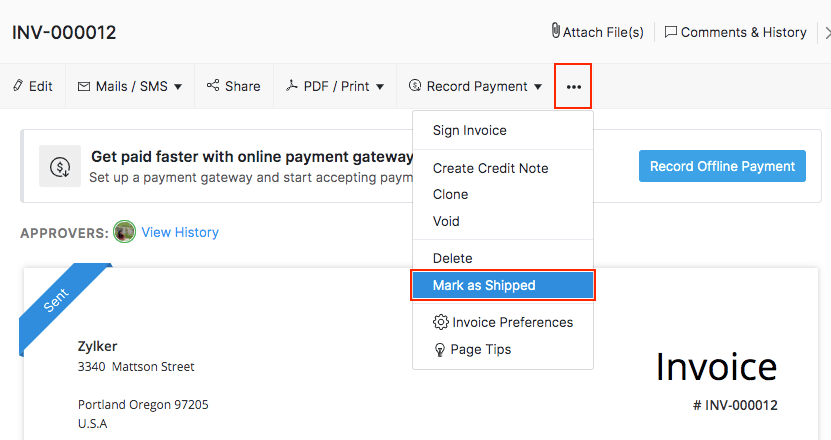
Task: Select Void from the more menu
Action: pyautogui.click(x=446, y=221)
